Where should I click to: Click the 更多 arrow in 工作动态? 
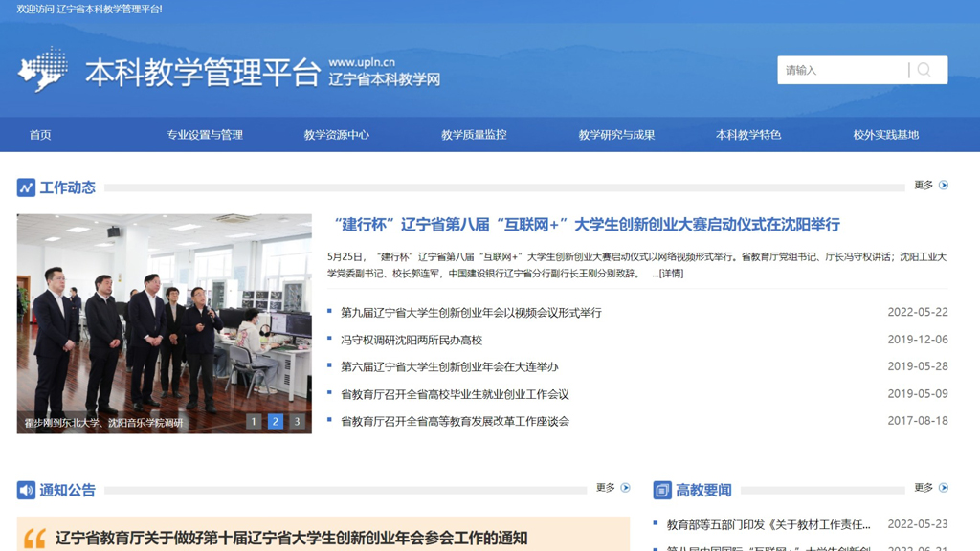pos(944,186)
